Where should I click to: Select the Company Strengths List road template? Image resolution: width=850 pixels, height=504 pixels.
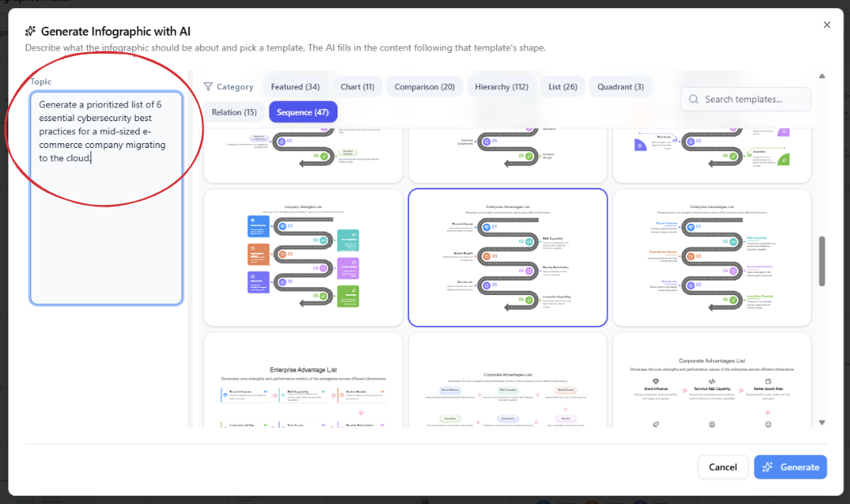coord(303,258)
